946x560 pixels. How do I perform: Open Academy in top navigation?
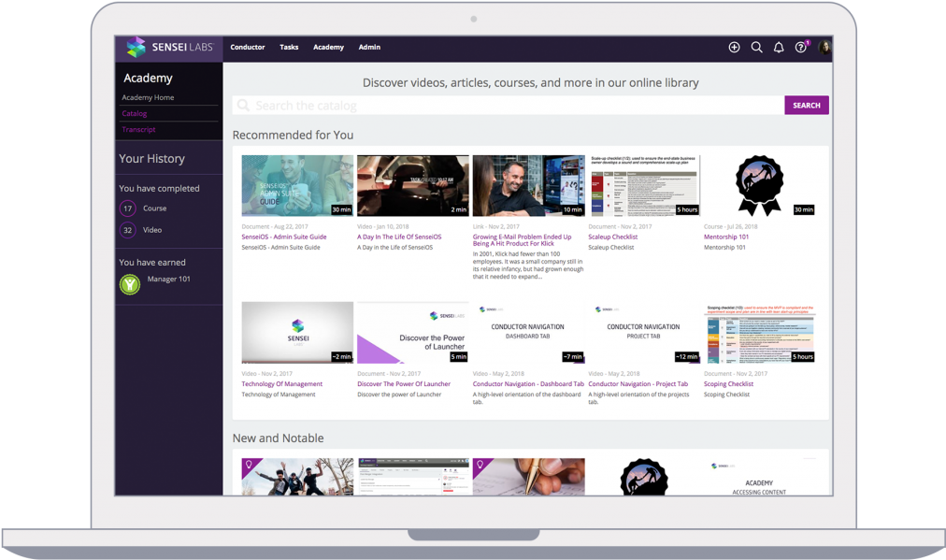click(328, 47)
